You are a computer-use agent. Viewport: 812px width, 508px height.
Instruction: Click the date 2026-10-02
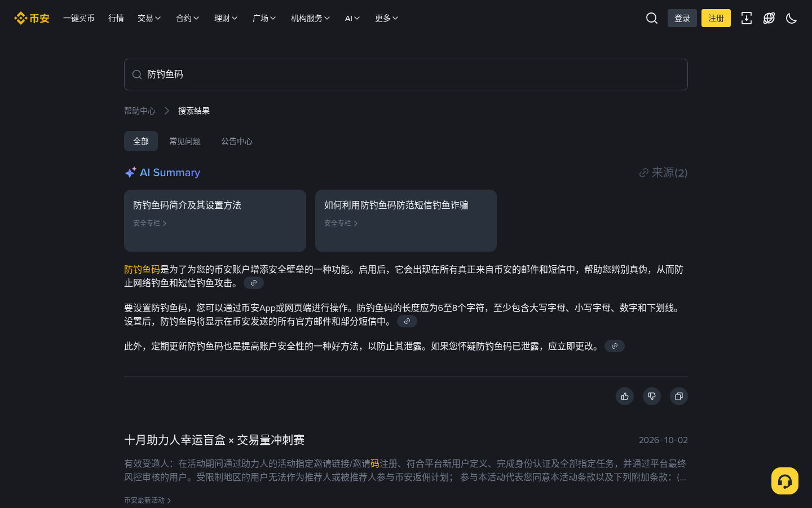[x=663, y=440]
